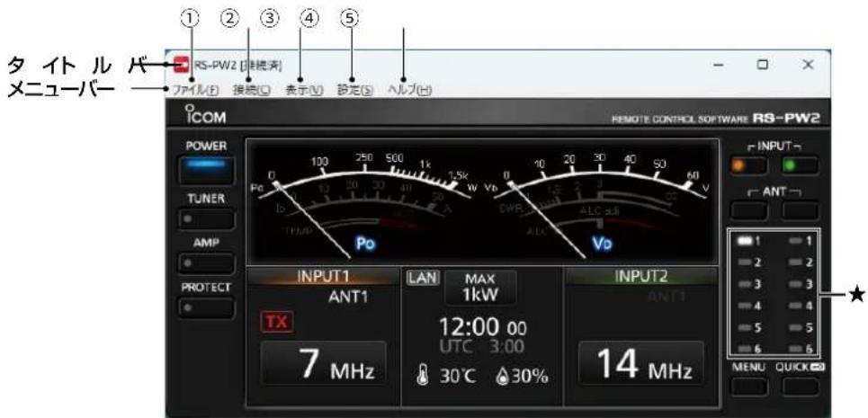Maximize the RS-PW2 window
The height and width of the screenshot is (418, 868).
[x=762, y=65]
